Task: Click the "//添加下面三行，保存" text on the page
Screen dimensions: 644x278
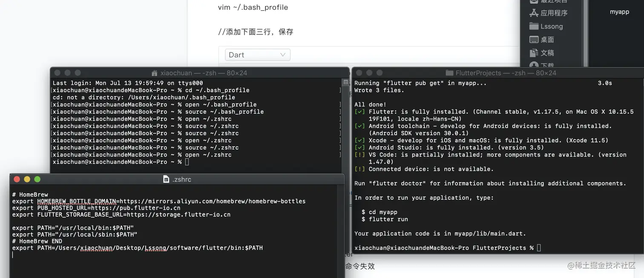Action: click(x=256, y=32)
